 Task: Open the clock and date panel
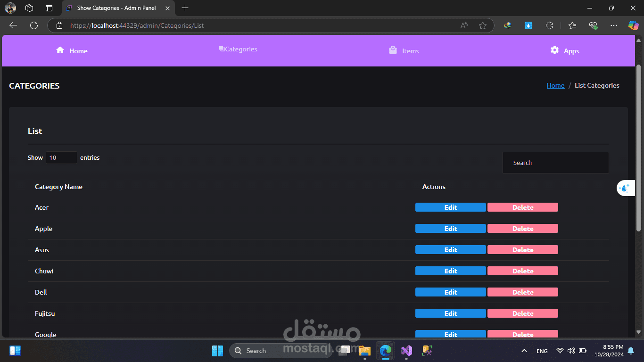[609, 351]
